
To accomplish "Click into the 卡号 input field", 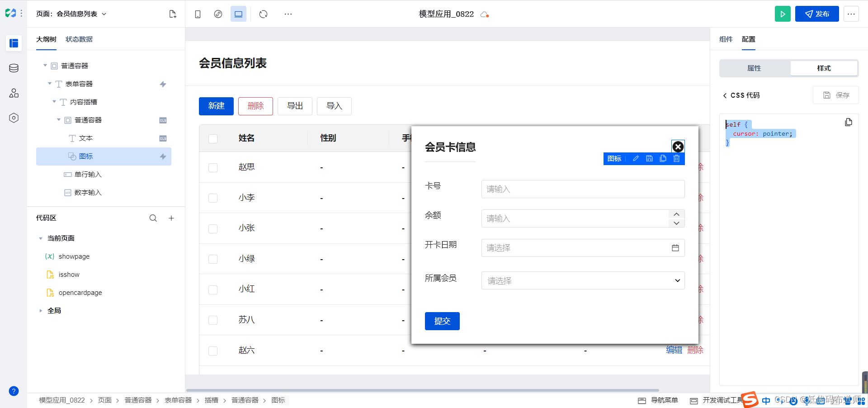I will coord(583,189).
